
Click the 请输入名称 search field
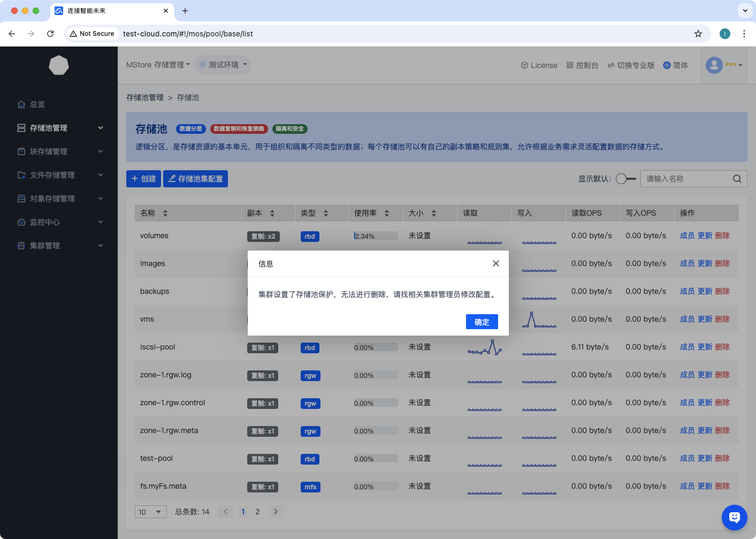click(686, 179)
